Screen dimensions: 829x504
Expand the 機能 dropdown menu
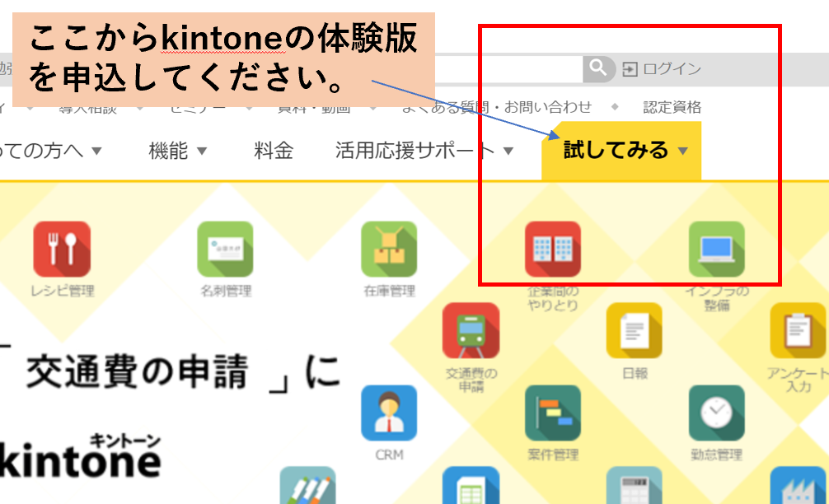[177, 151]
